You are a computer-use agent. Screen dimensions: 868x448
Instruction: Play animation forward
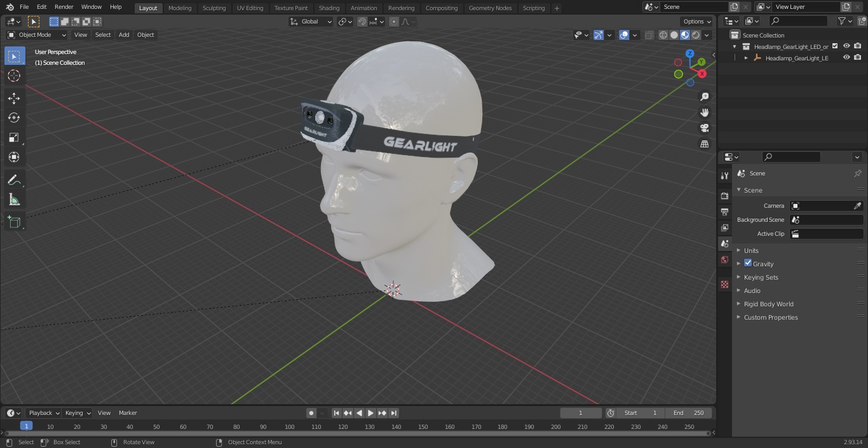click(x=371, y=413)
